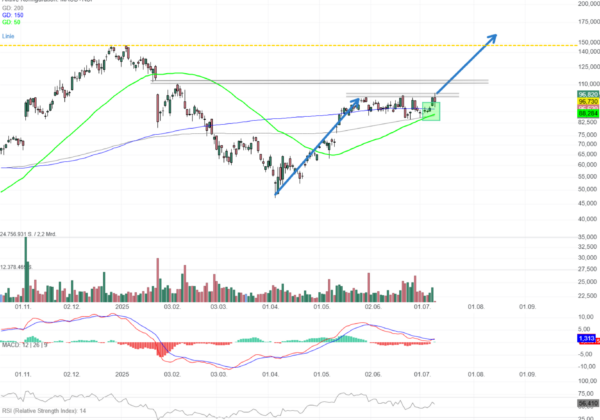This screenshot has width=600, height=420.
Task: Click the 100,00 RSI axis label
Action: point(587,381)
